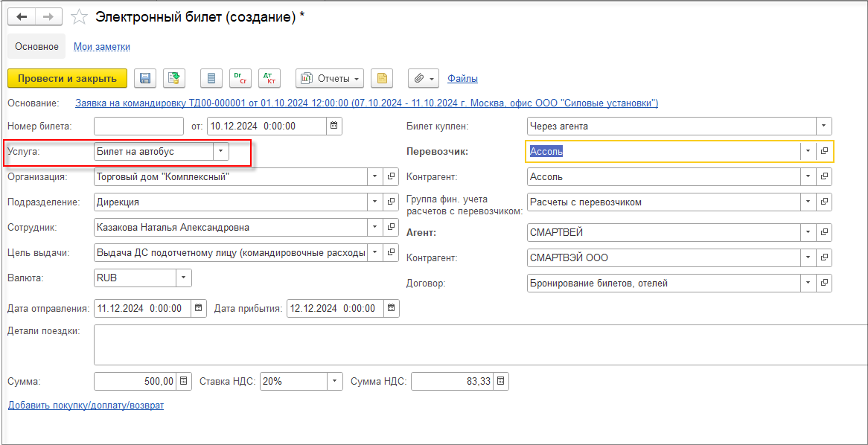Click the Провести и закрыть button
The image size is (868, 445).
coord(68,79)
